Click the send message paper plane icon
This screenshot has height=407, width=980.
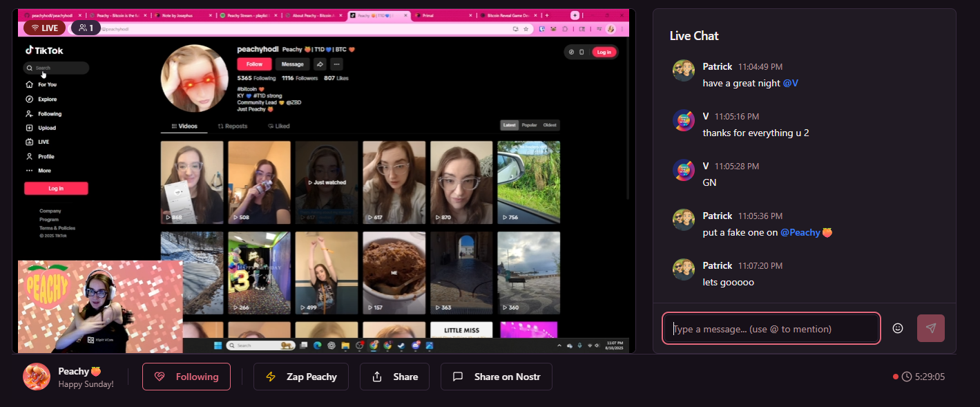(x=930, y=328)
